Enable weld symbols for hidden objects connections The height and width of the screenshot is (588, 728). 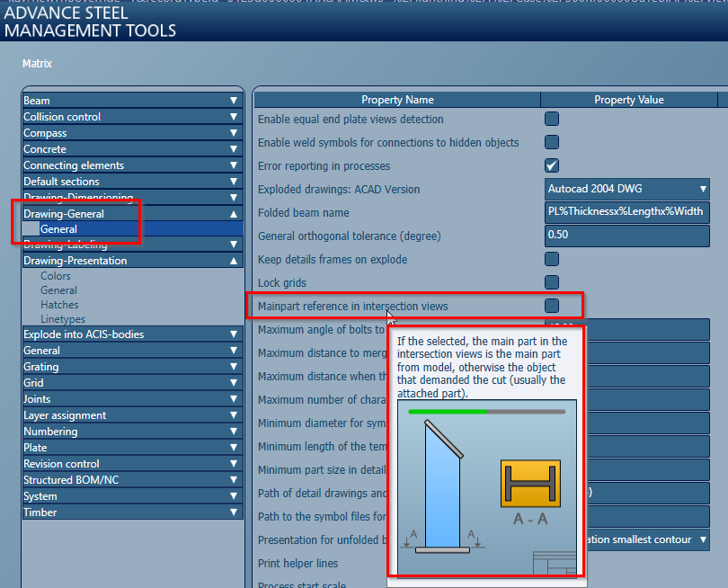click(x=551, y=141)
